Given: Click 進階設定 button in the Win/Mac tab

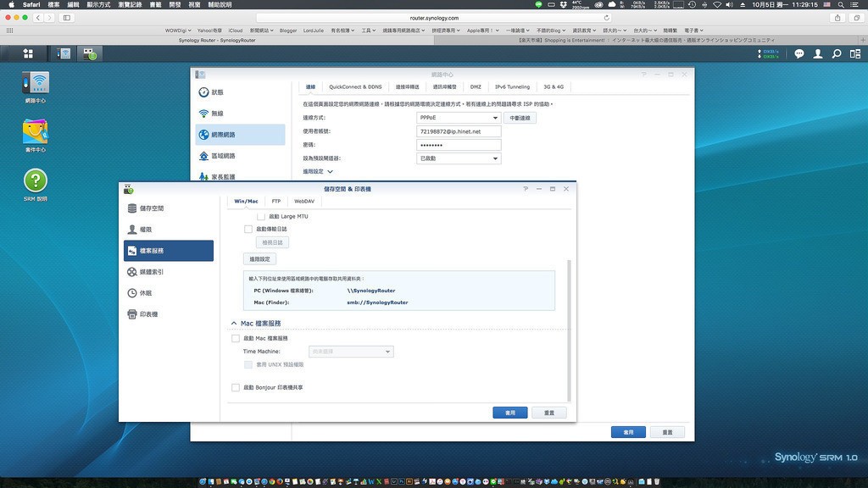Looking at the screenshot, I should coord(259,259).
